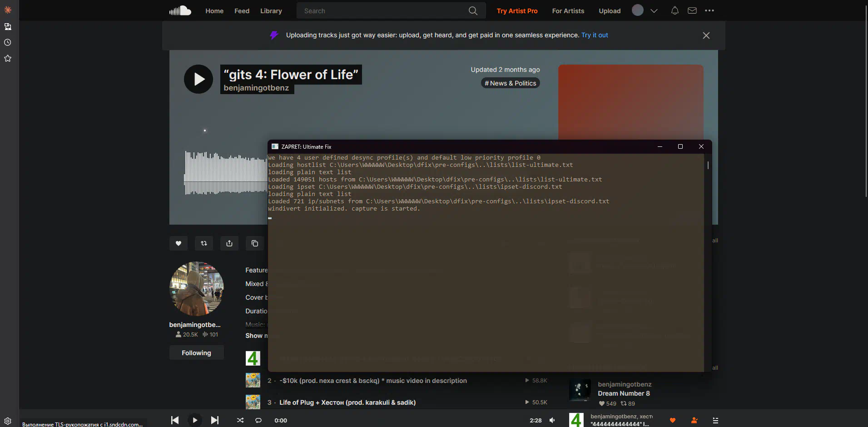Open browser sidebar top orange icon
Image resolution: width=868 pixels, height=427 pixels.
8,10
